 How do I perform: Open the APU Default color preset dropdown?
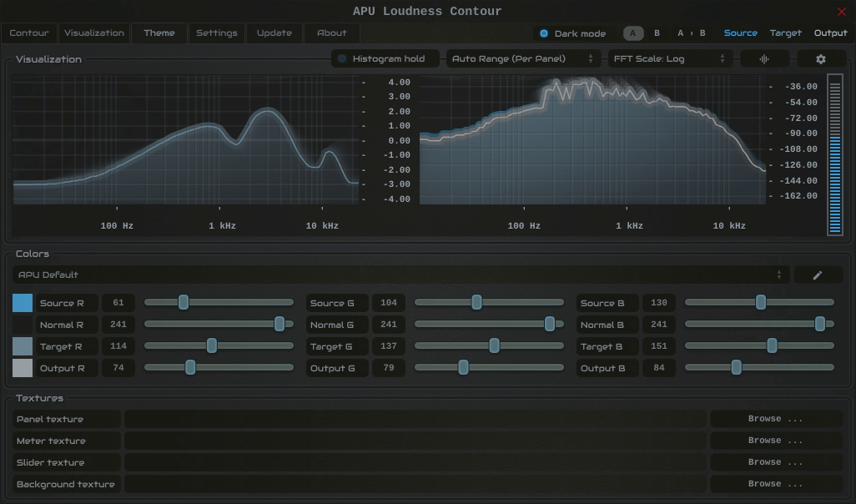point(400,275)
